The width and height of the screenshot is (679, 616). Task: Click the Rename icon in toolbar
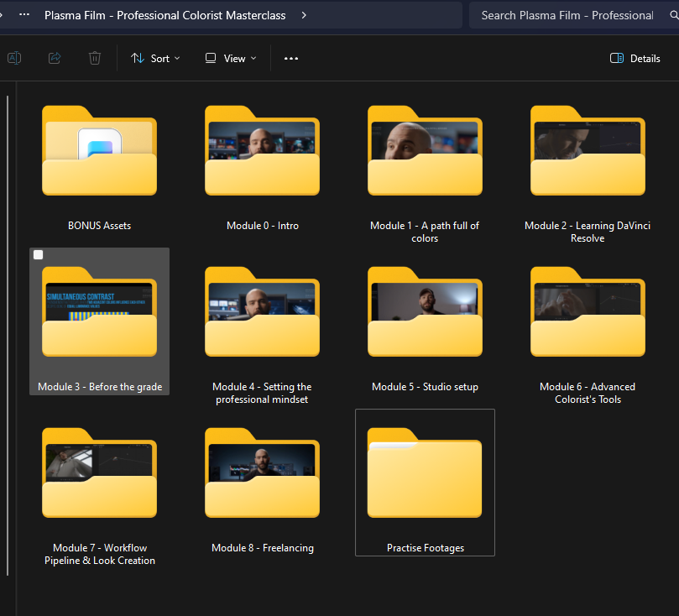[13, 58]
